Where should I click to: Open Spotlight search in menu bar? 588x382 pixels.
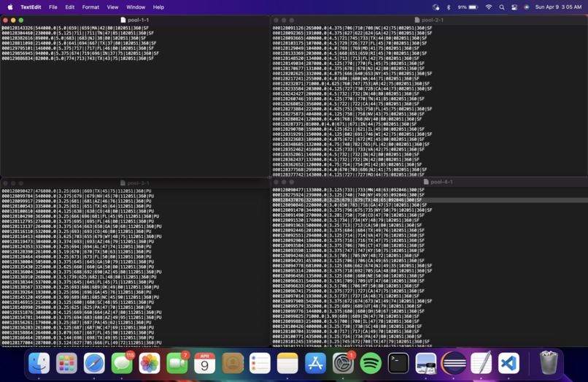[x=502, y=7]
